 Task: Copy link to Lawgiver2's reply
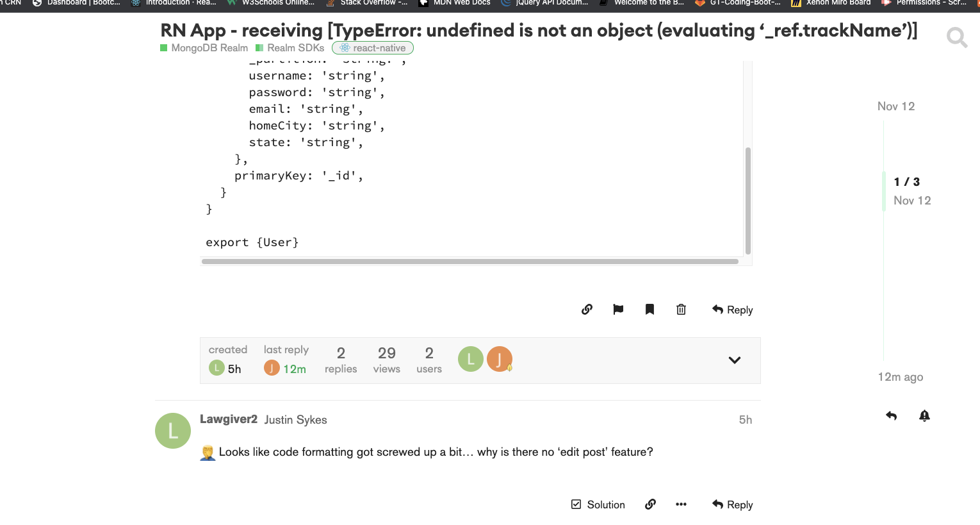[x=650, y=504]
